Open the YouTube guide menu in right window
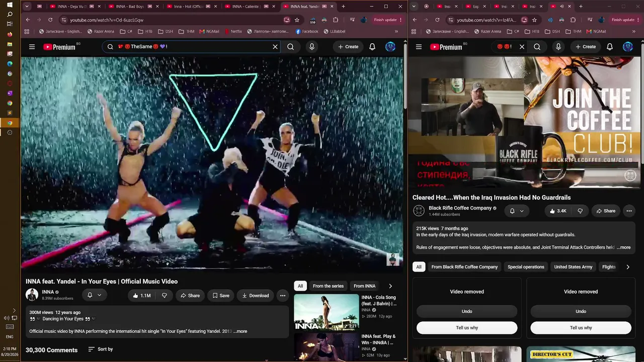 [419, 47]
